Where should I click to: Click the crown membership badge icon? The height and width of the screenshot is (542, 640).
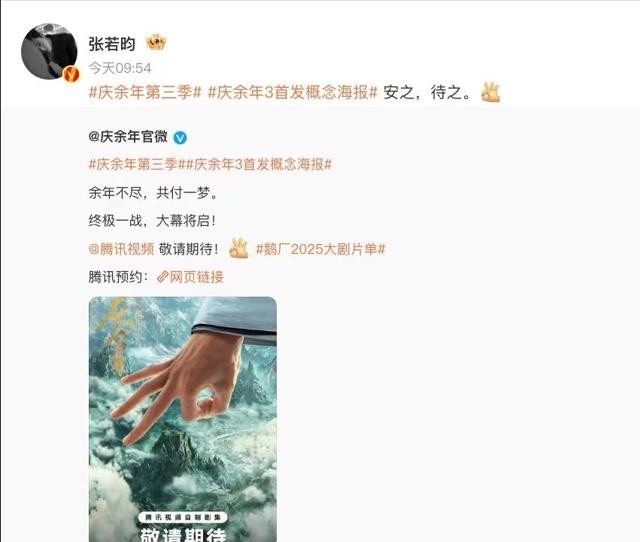tap(156, 42)
